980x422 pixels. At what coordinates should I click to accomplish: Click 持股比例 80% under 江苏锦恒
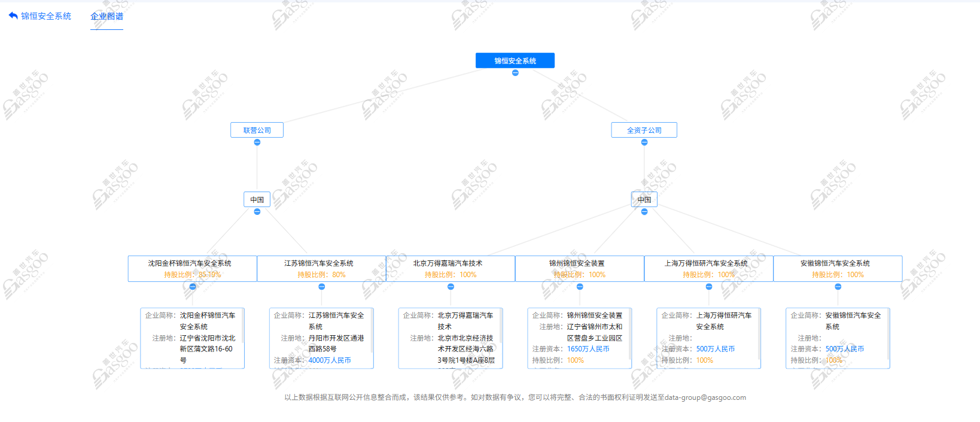click(321, 275)
